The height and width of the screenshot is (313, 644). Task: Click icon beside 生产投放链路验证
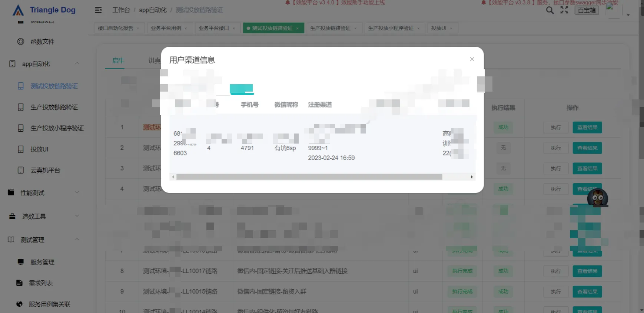(x=21, y=107)
